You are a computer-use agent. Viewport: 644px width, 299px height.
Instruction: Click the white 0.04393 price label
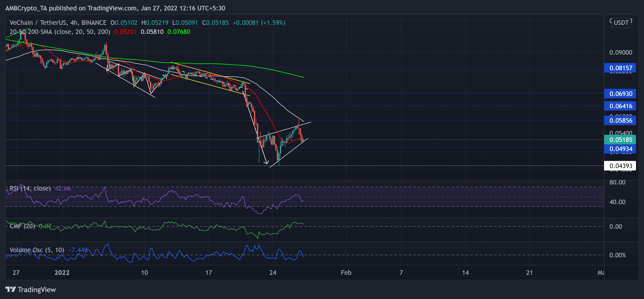click(620, 166)
